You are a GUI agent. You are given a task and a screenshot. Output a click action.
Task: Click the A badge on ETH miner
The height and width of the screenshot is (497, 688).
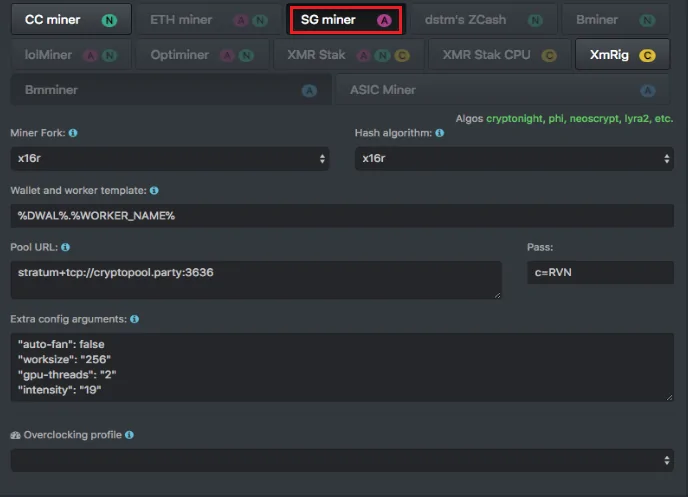click(241, 20)
